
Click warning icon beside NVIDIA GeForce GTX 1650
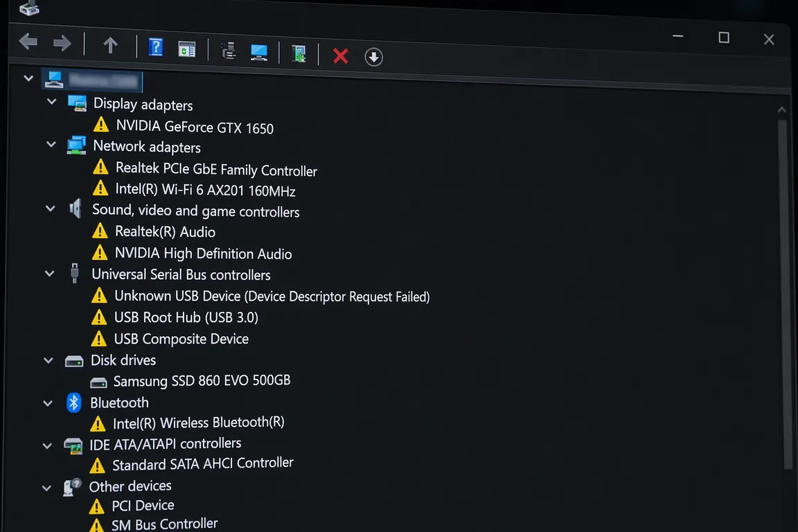[100, 124]
